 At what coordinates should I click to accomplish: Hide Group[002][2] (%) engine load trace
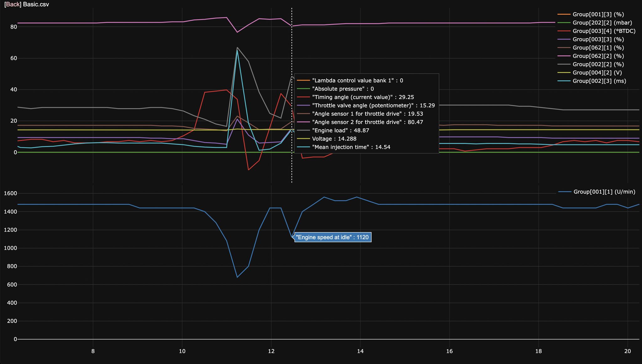tap(591, 64)
